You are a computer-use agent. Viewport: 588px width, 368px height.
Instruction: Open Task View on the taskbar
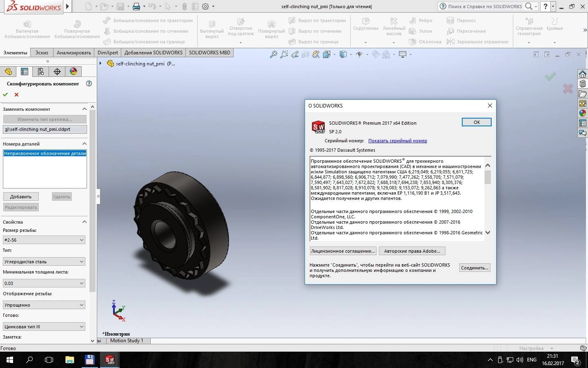point(49,360)
